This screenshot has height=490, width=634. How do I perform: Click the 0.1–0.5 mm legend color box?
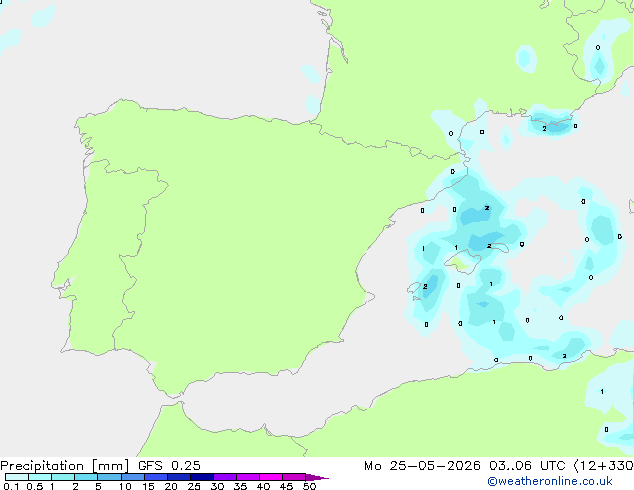17,477
